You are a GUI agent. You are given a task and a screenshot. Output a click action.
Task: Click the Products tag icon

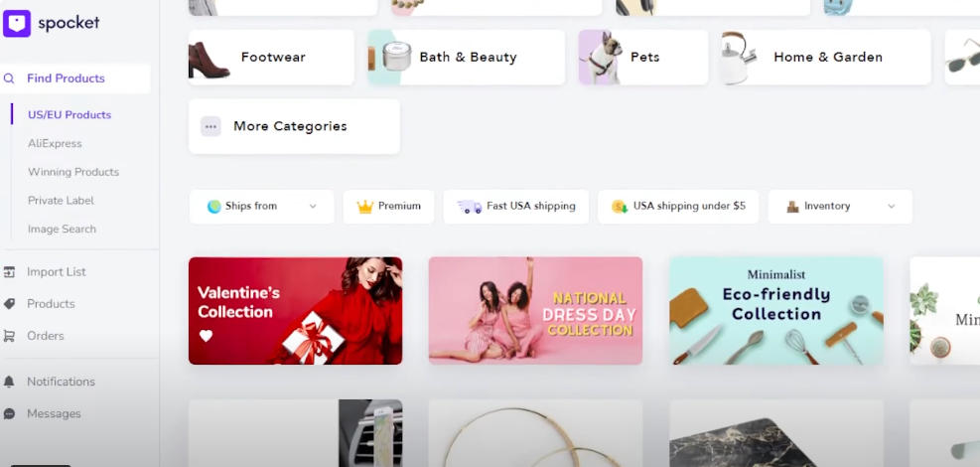click(9, 304)
